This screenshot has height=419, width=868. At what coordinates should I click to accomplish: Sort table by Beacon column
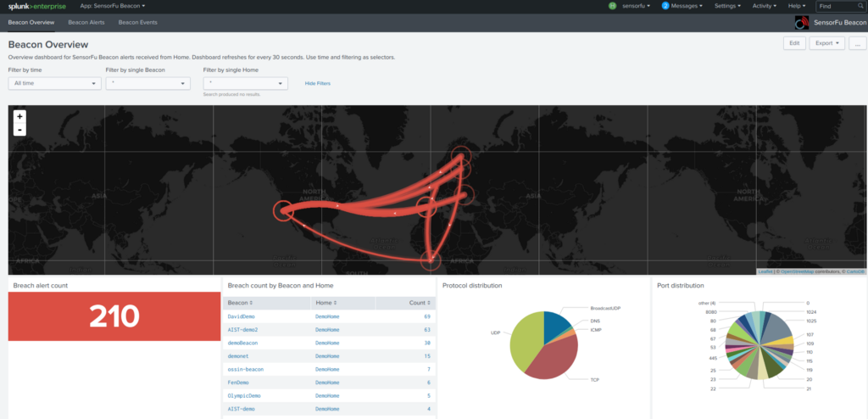(x=240, y=303)
